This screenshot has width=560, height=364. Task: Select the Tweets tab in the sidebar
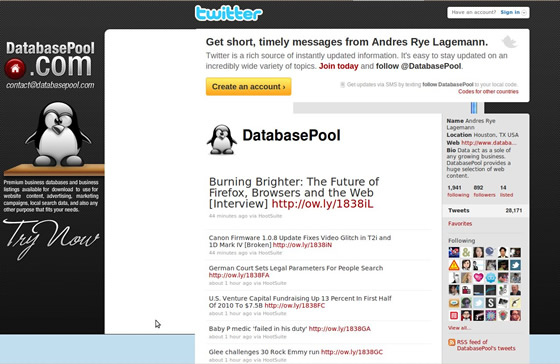tap(485, 210)
